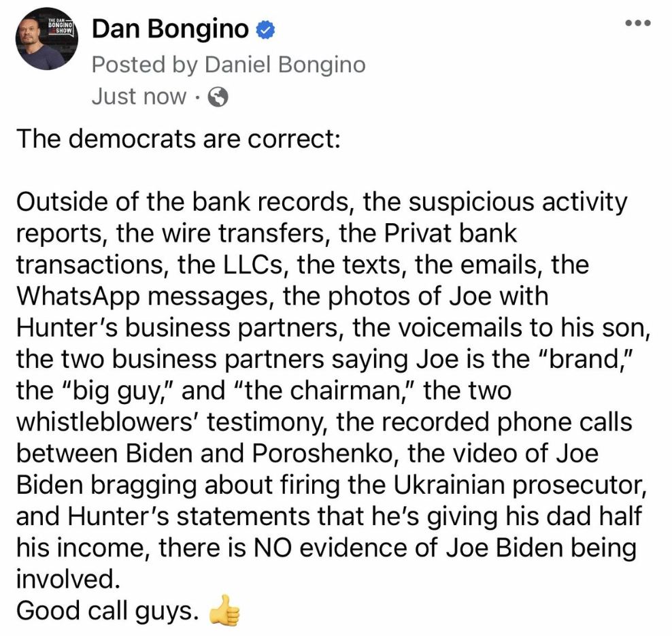Open the Dan Bongino page name

[170, 29]
